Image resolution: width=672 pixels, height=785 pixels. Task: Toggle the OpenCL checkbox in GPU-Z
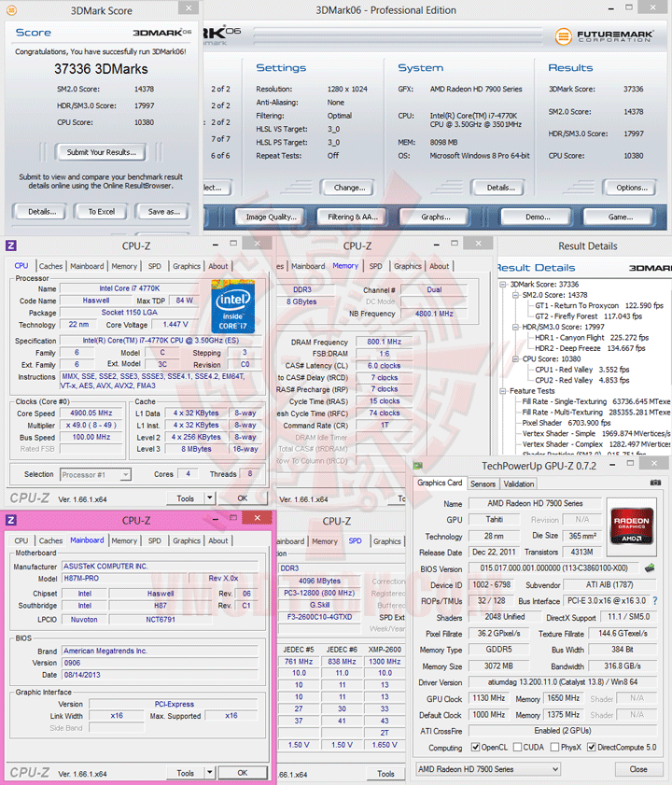click(x=475, y=747)
